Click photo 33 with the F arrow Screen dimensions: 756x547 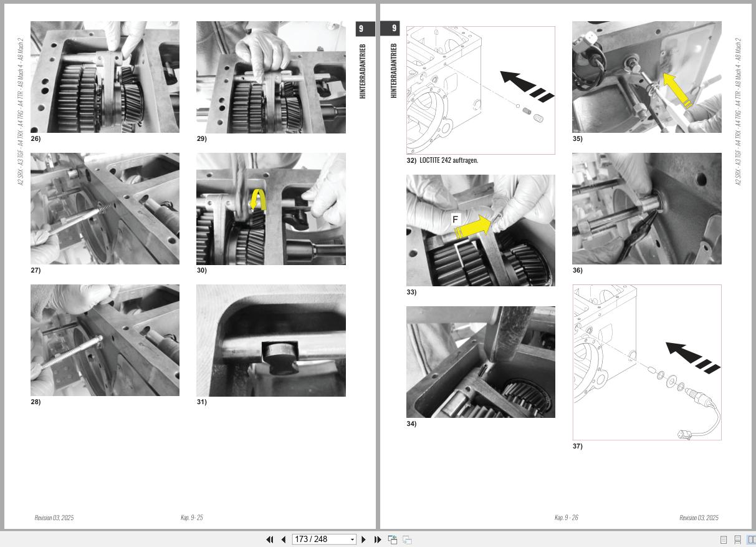(481, 230)
